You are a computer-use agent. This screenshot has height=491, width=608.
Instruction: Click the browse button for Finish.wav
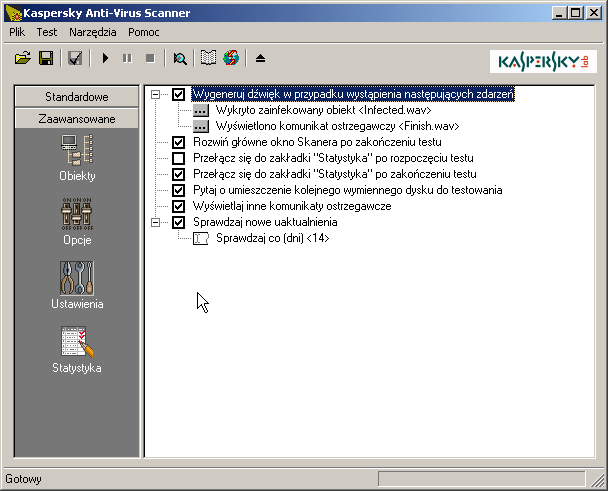(x=200, y=126)
